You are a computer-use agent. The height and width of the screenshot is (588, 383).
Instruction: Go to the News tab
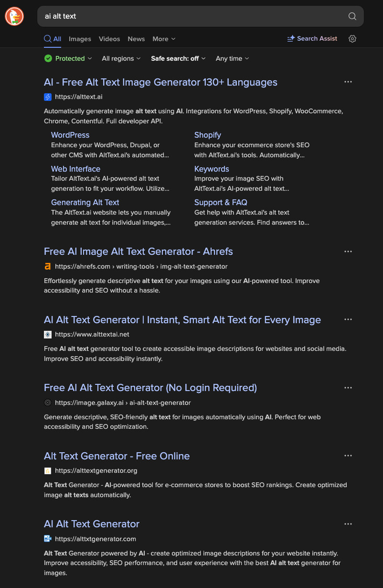[136, 39]
